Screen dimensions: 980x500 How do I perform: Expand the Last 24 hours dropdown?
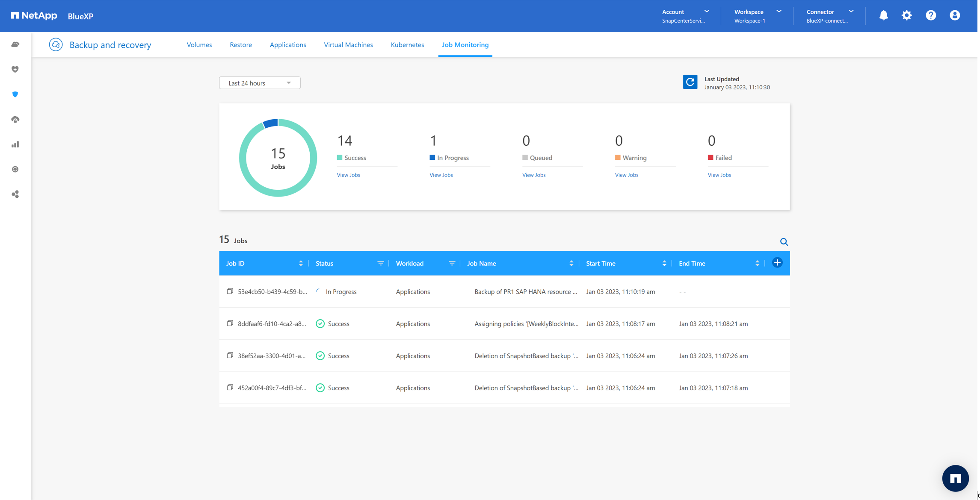(260, 83)
